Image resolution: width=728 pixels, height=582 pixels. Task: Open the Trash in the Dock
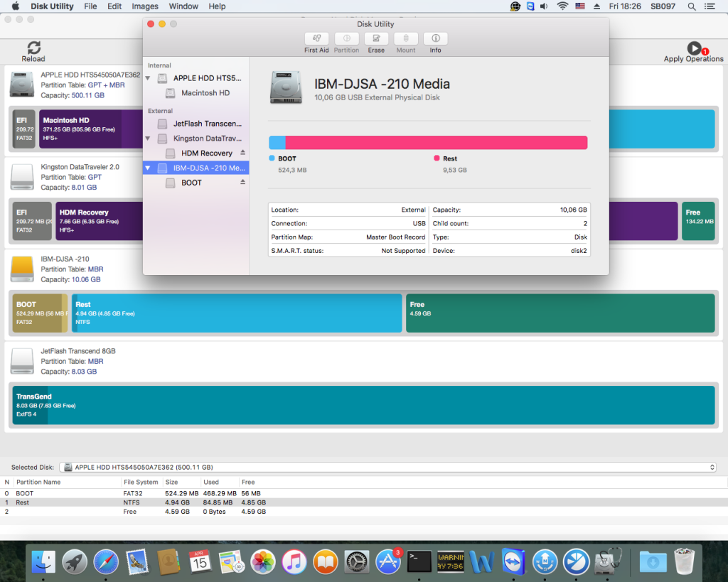pos(684,561)
